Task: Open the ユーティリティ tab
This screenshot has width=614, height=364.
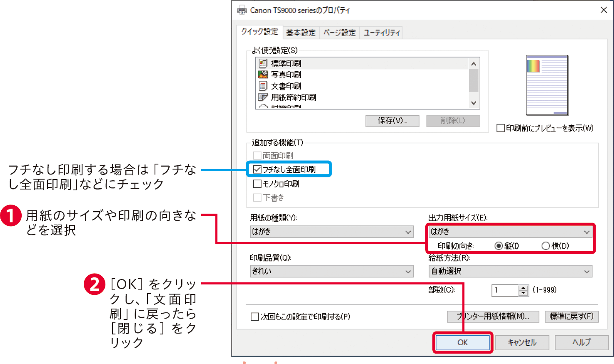Action: tap(382, 32)
